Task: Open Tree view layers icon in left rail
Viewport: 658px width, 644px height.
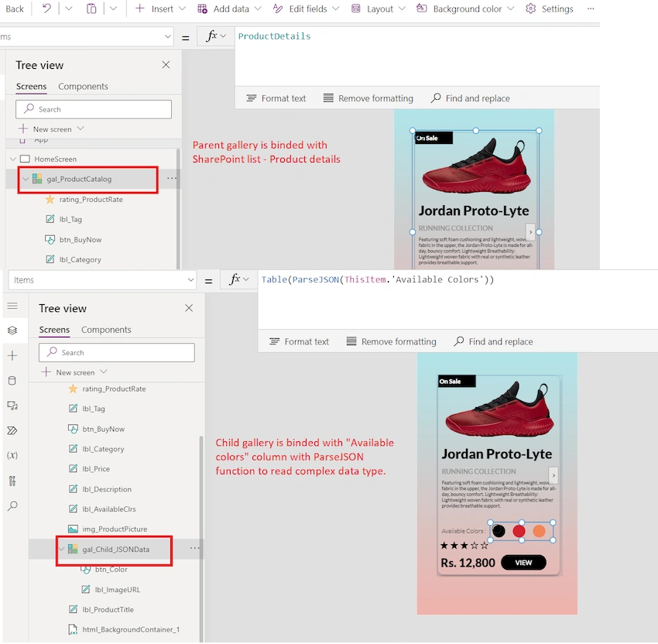Action: (12, 331)
